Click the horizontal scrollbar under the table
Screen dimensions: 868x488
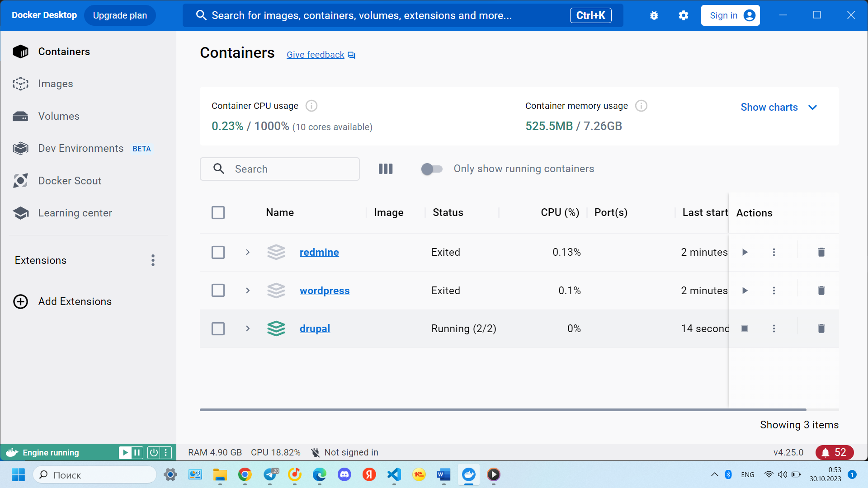point(503,410)
